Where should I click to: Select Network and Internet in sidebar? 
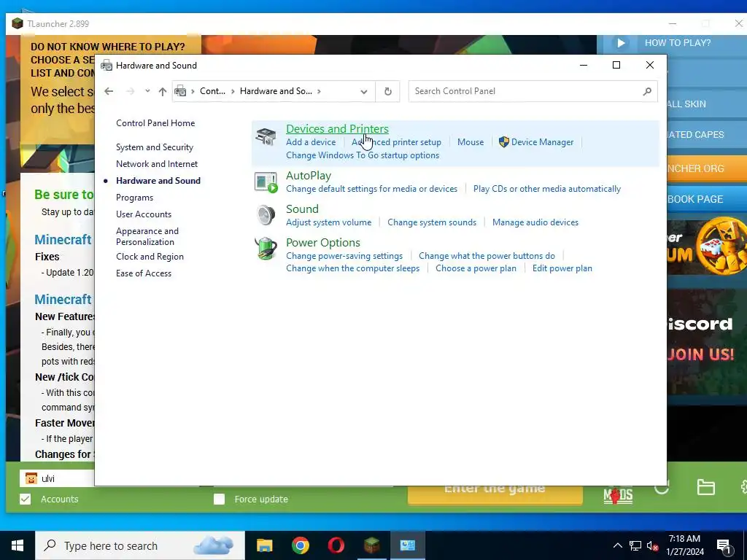pos(157,164)
